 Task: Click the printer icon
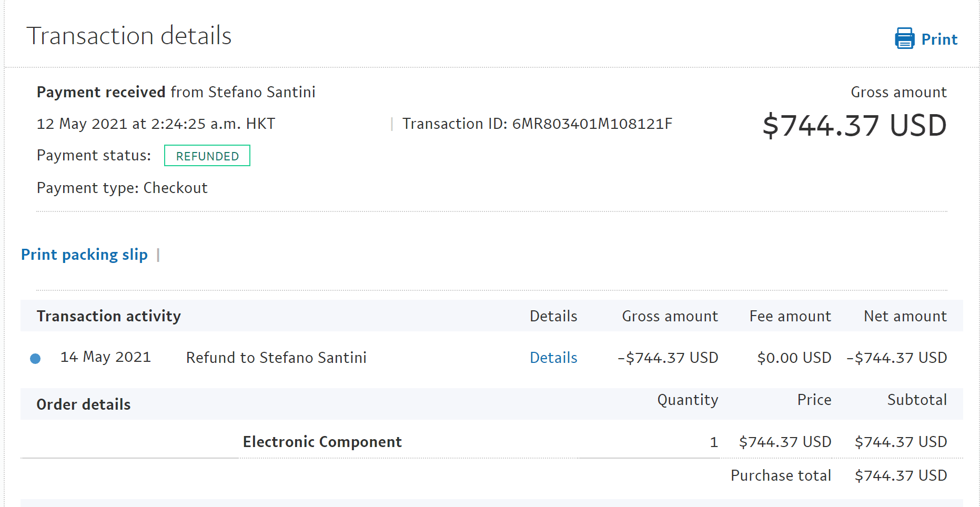point(904,39)
